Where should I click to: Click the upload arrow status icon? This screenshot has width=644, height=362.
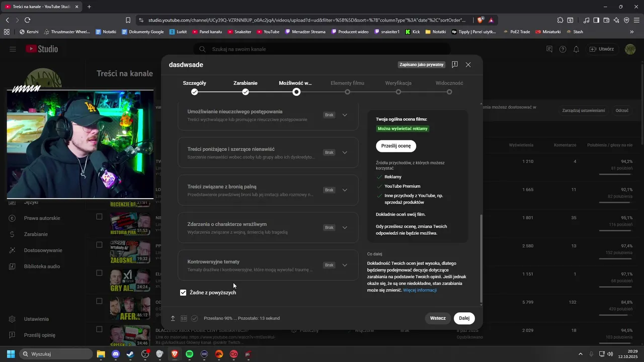(x=173, y=318)
